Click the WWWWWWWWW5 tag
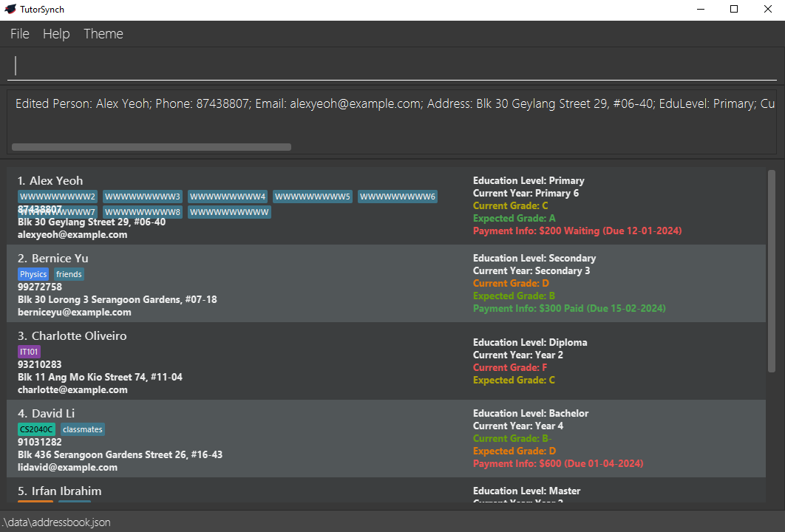 point(313,197)
